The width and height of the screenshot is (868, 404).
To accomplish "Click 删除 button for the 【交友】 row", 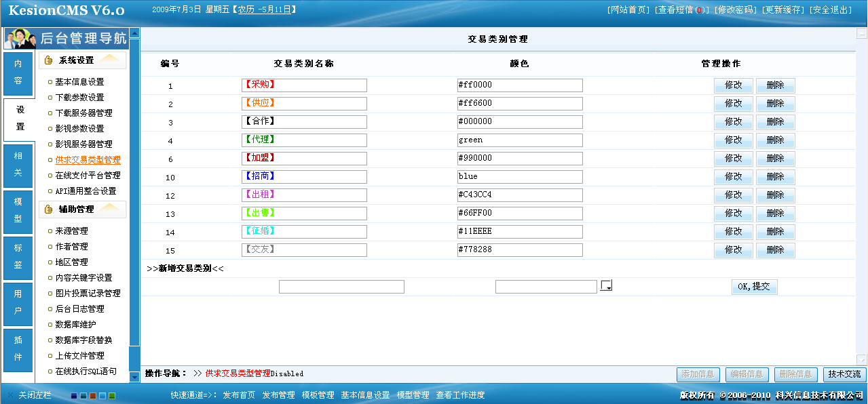I will (x=775, y=249).
